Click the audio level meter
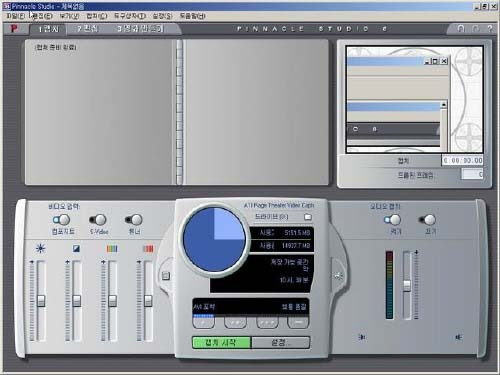The width and height of the screenshot is (500, 375). 389,285
